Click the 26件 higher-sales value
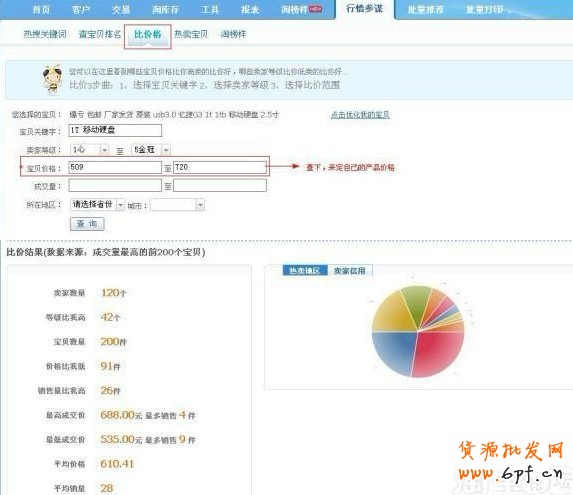 (110, 391)
